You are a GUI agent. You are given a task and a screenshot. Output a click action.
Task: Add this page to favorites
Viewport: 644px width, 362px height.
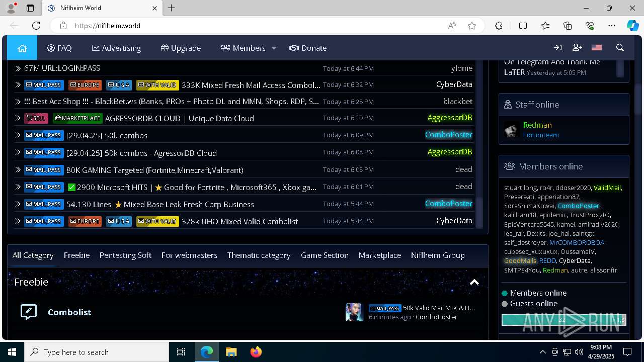[x=472, y=26]
